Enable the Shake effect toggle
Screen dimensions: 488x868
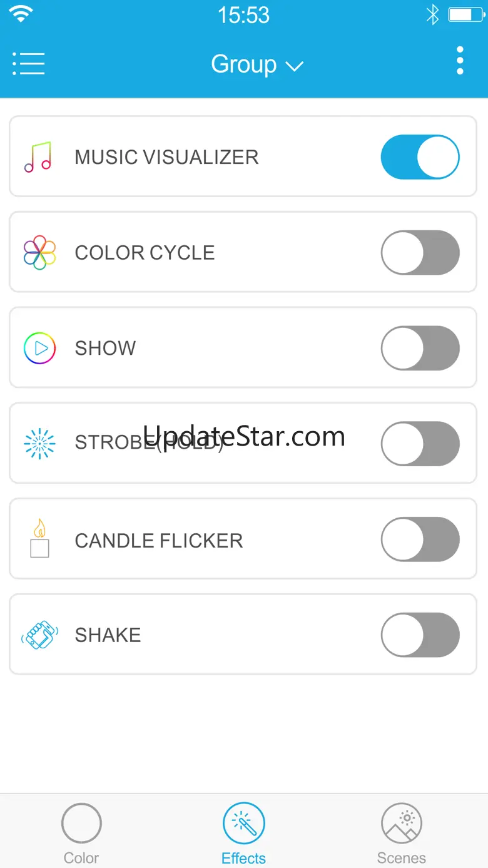click(420, 635)
